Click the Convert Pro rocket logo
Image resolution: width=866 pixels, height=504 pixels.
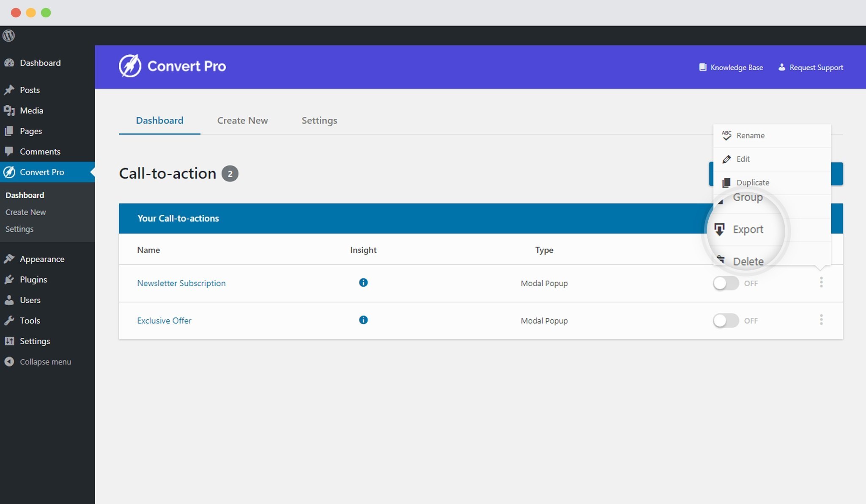click(x=130, y=66)
